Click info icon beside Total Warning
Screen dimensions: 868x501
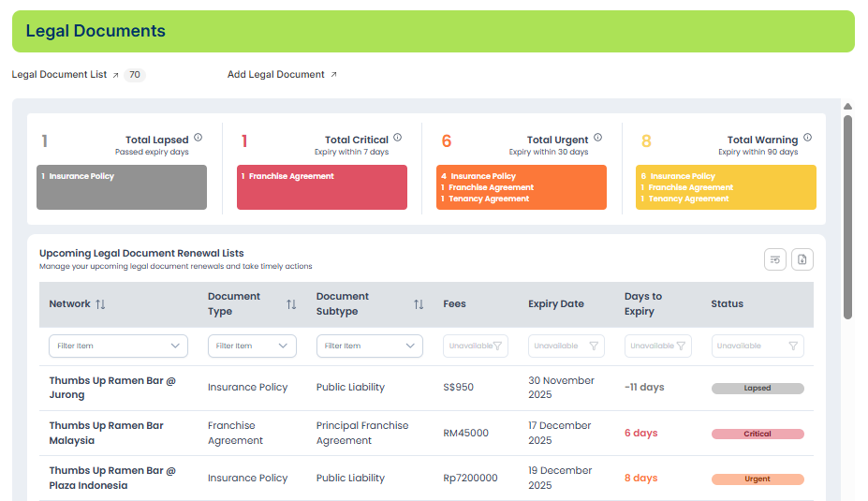(807, 138)
